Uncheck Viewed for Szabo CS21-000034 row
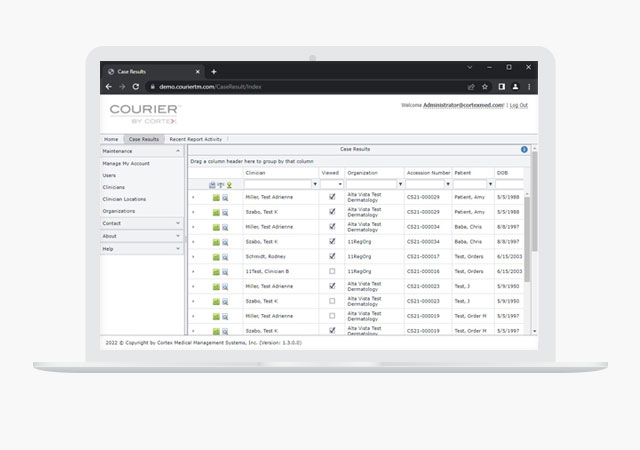Viewport: 640px width, 450px height. pyautogui.click(x=332, y=241)
